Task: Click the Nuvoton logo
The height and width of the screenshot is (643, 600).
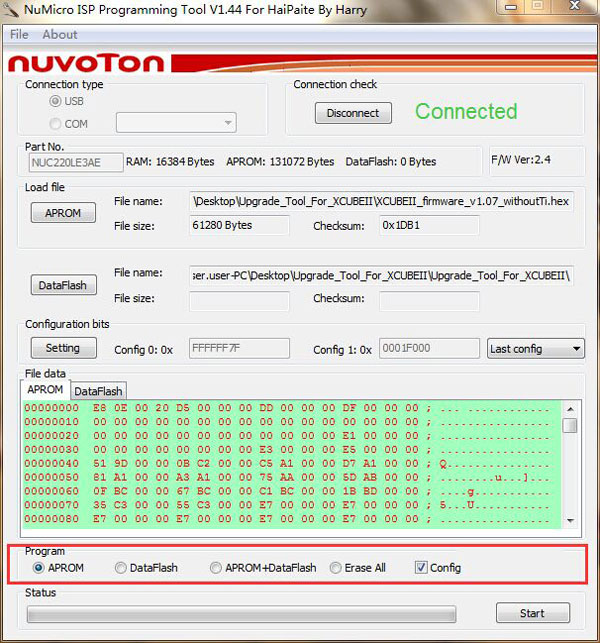Action: pos(86,64)
